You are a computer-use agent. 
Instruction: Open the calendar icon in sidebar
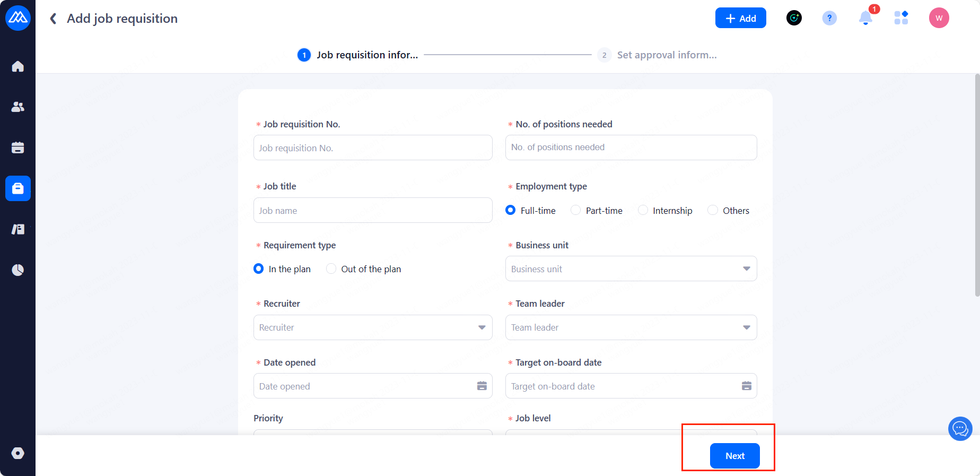coord(18,148)
